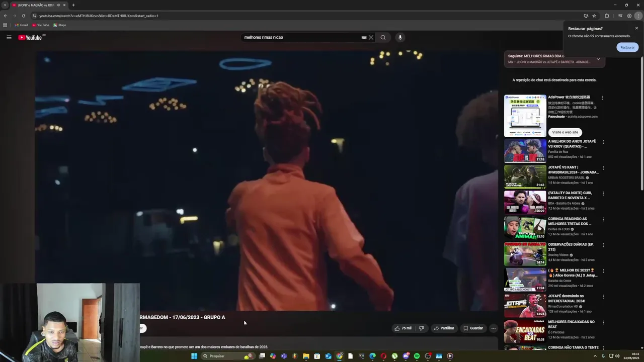644x362 pixels.
Task: Open OBSERVAÇÕES DIÁRIAS (EP. 215) thumbnail
Action: point(525,254)
